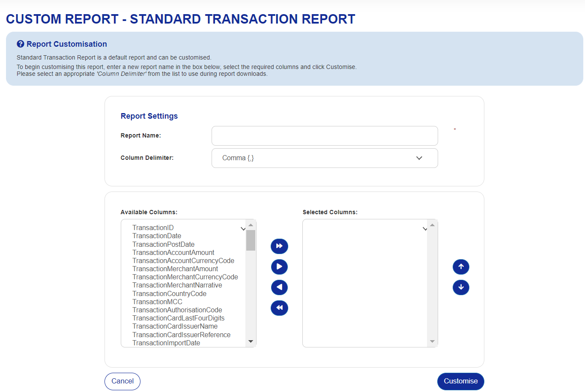The height and width of the screenshot is (392, 585).
Task: Open the Column Delimiter dropdown
Action: [325, 158]
